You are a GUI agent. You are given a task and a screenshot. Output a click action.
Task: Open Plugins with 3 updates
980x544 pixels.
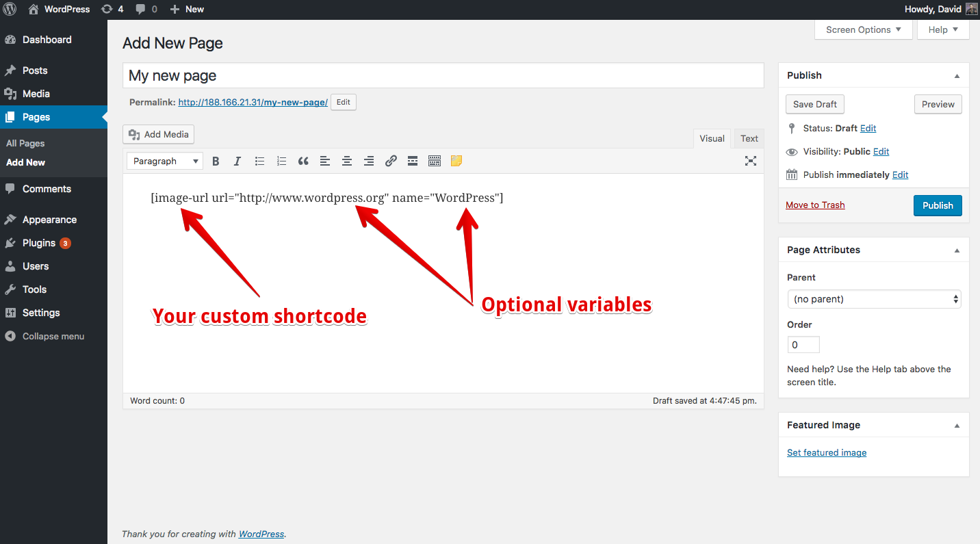point(53,243)
